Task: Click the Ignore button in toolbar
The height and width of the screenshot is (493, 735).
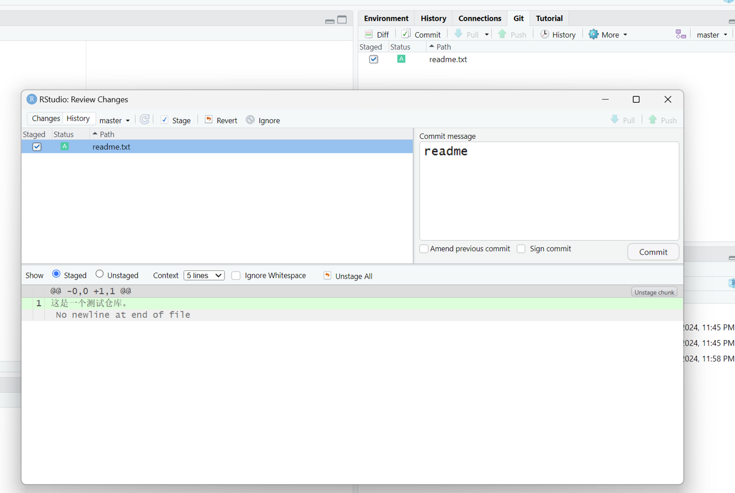Action: tap(263, 120)
